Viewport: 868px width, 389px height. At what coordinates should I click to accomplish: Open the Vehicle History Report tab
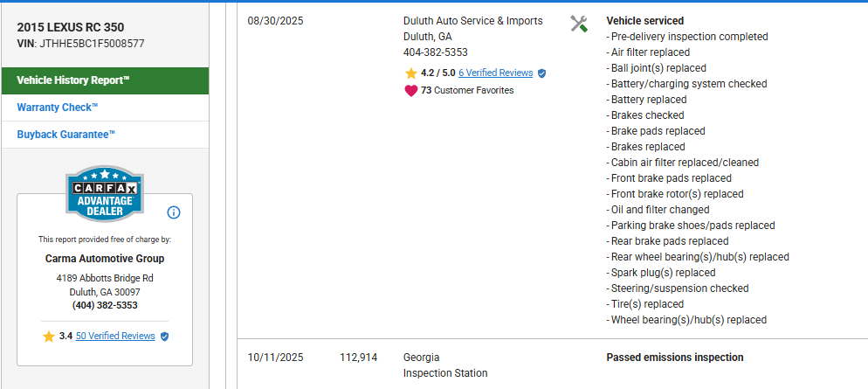73,80
